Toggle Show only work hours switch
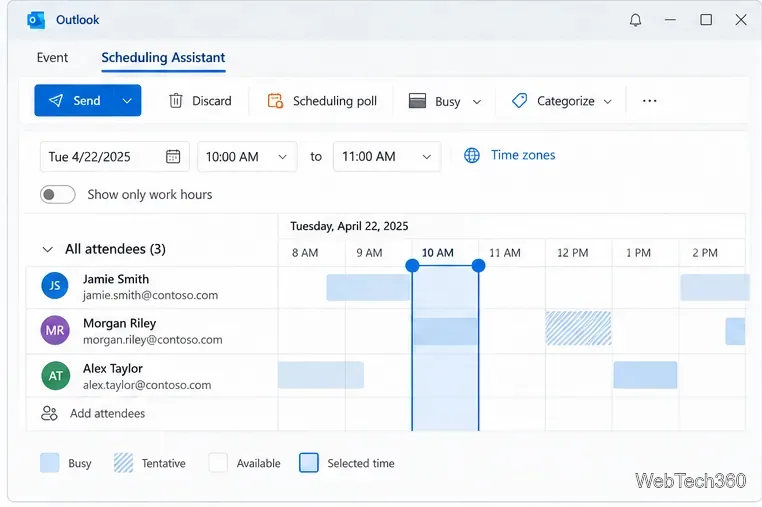 [58, 194]
